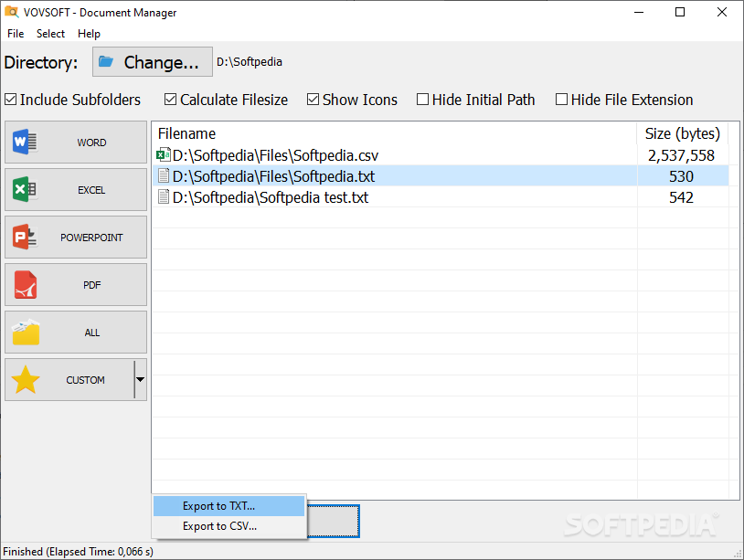Click the 530 size cell
Image resolution: width=744 pixels, height=560 pixels.
coord(681,176)
